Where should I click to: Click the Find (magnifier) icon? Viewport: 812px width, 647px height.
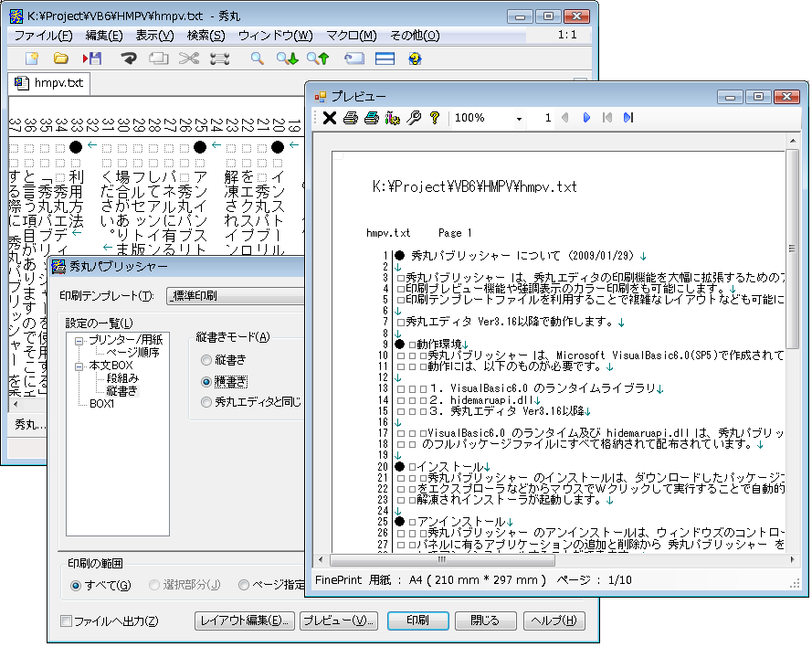258,58
